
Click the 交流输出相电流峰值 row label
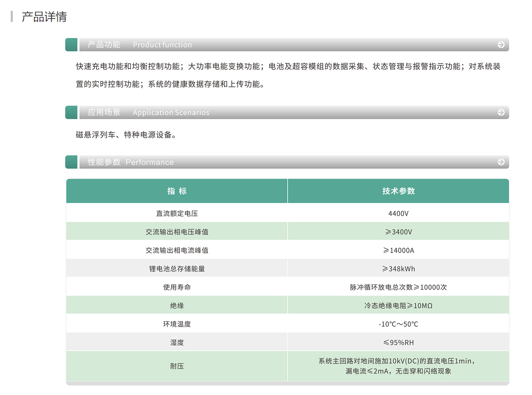(x=177, y=250)
